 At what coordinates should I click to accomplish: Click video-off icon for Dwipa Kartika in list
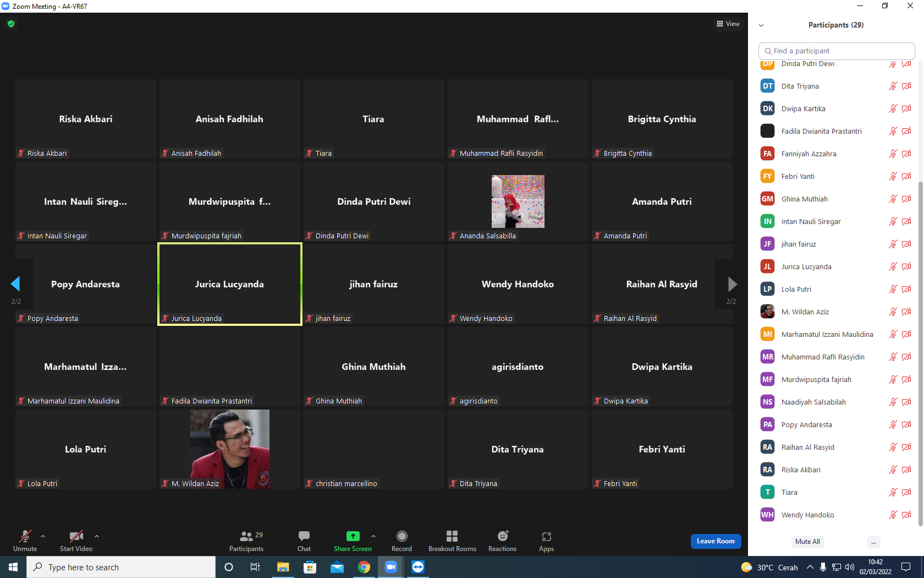point(906,108)
